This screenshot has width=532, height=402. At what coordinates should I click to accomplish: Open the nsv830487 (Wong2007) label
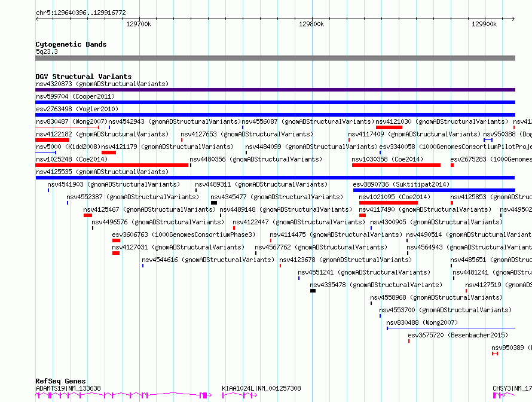72,121
